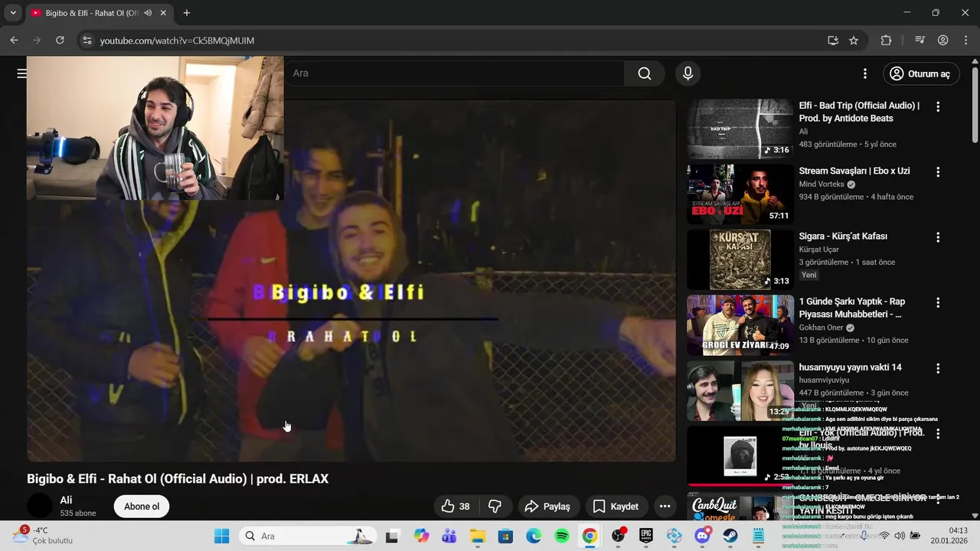Click channel name 'Kürşat Uçar'
The height and width of the screenshot is (551, 980).
pos(819,249)
